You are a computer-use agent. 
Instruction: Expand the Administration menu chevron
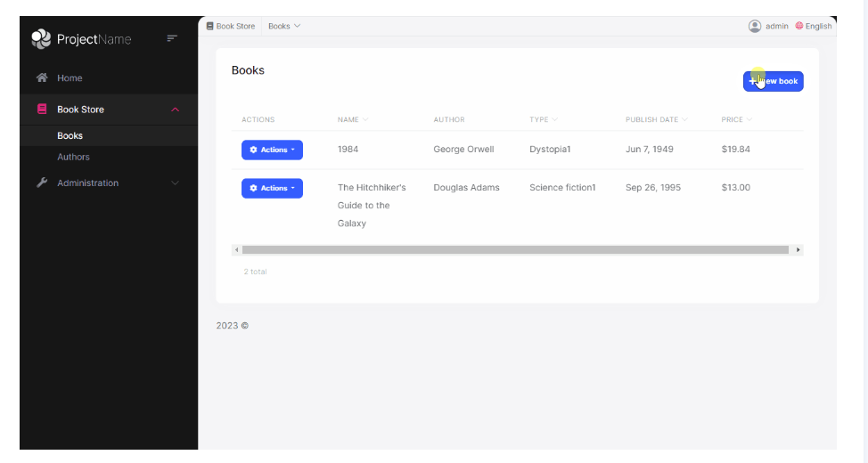click(x=175, y=183)
